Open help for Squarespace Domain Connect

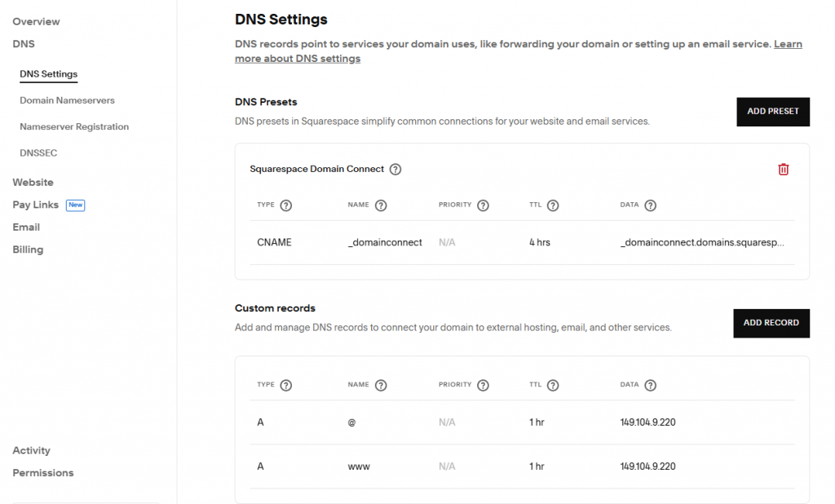pos(395,170)
